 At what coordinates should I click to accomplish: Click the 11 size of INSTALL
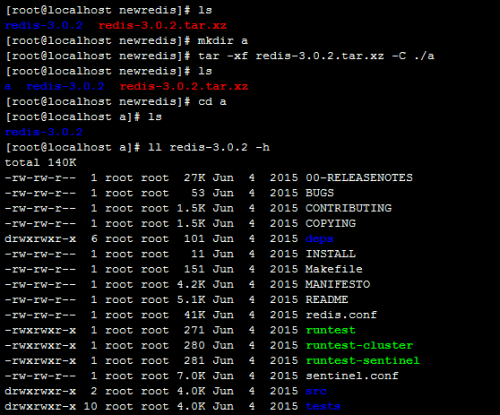[x=198, y=254]
